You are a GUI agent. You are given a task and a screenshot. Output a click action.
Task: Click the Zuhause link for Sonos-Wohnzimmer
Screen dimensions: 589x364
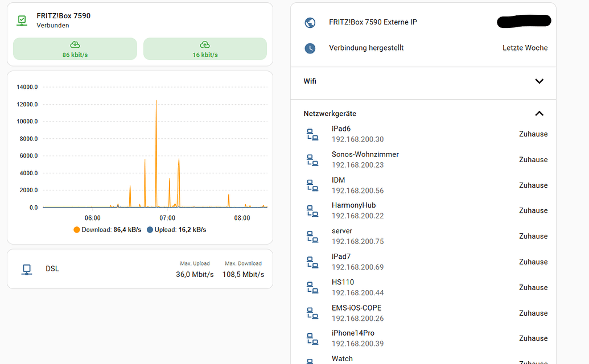click(533, 159)
